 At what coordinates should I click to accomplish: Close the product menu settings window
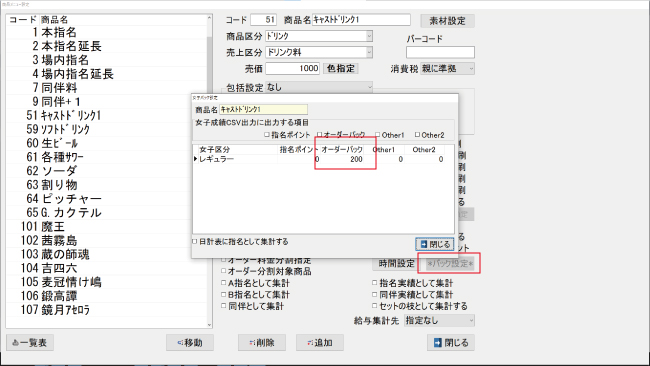(x=451, y=343)
